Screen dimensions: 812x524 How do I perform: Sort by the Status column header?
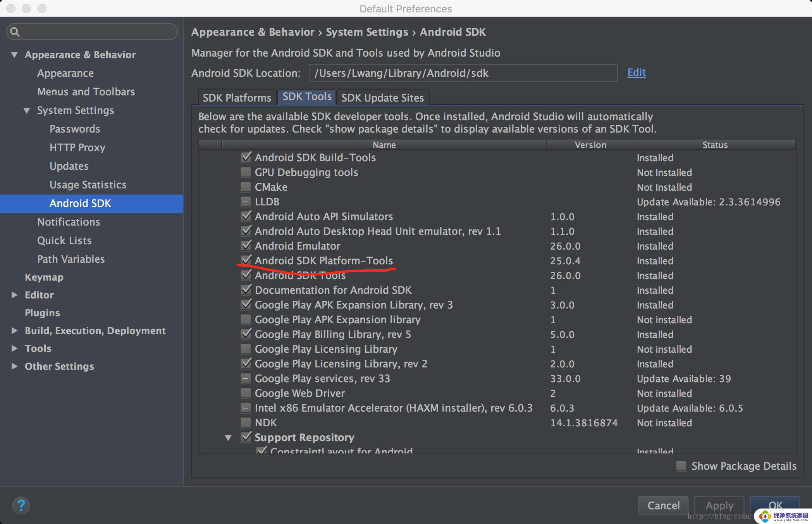click(x=715, y=145)
